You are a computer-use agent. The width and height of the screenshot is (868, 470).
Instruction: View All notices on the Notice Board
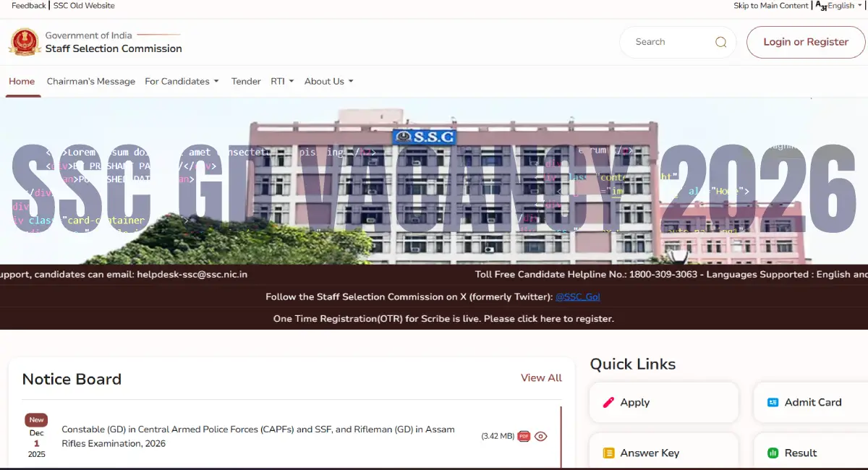541,377
